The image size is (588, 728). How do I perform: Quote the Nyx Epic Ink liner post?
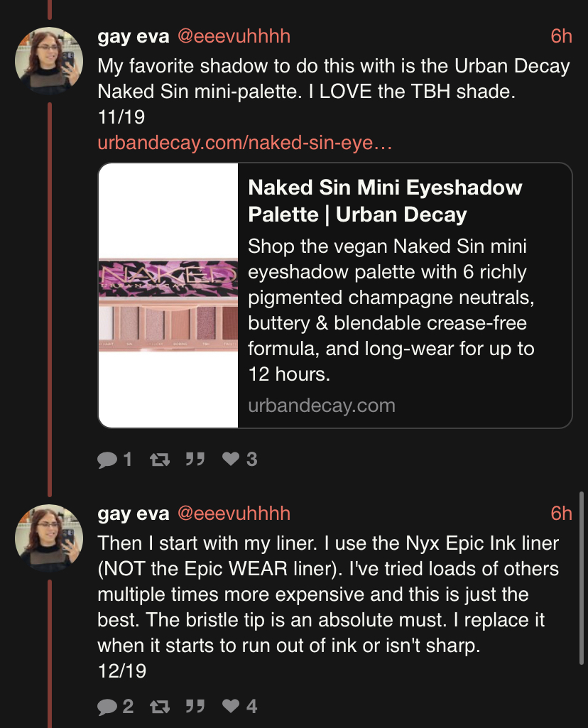(195, 706)
